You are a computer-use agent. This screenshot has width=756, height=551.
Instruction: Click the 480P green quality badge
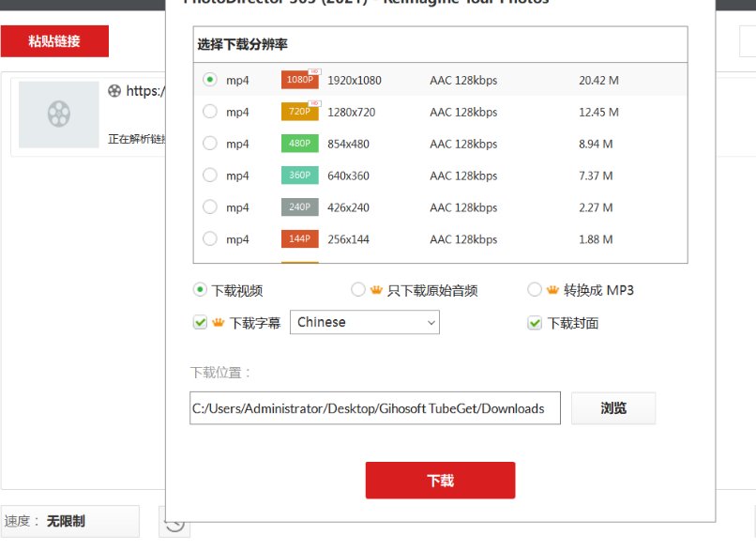tap(300, 144)
